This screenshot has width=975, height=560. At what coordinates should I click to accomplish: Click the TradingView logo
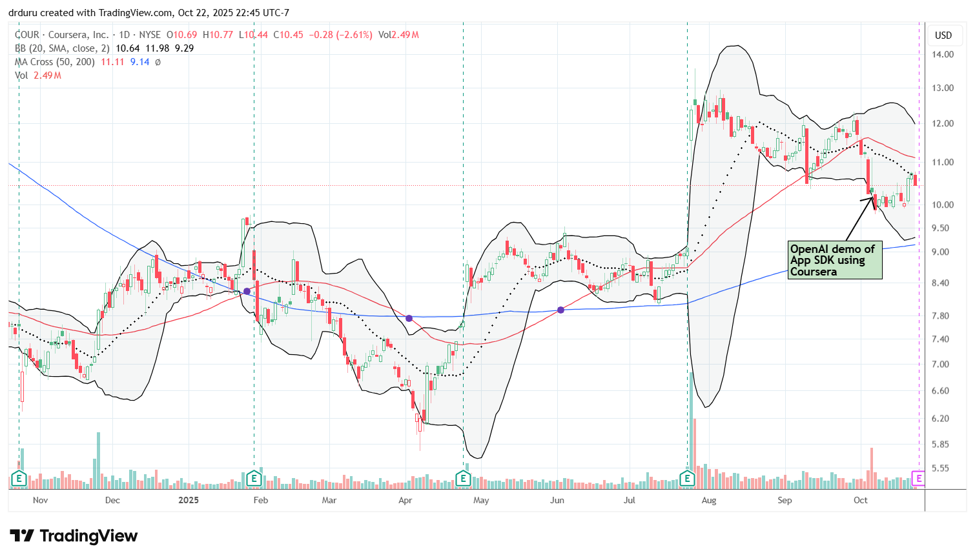(x=74, y=536)
